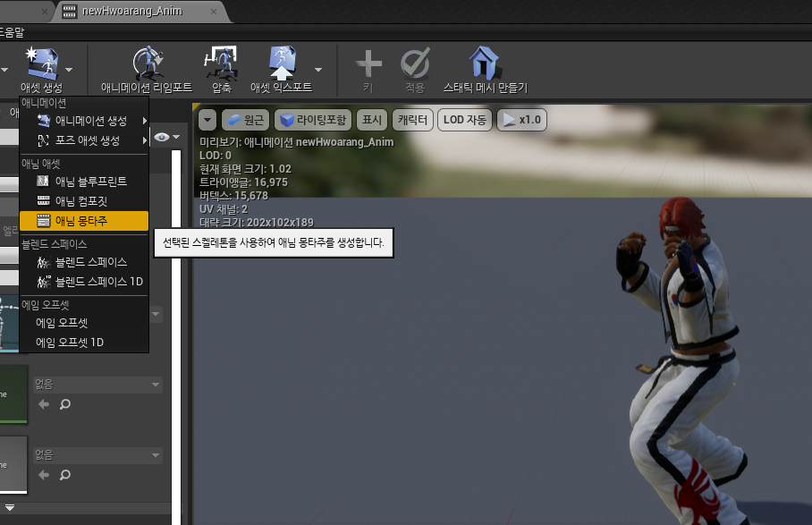Expand the 애셋 익스포트 dropdown arrow
812x525 pixels.
coord(318,70)
